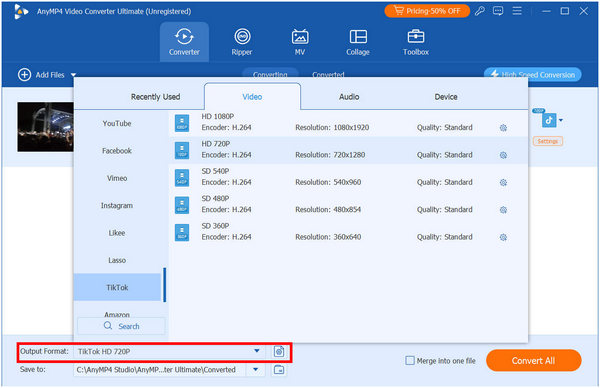Open settings gear for HD 720P
This screenshot has height=388, width=600.
[x=503, y=155]
